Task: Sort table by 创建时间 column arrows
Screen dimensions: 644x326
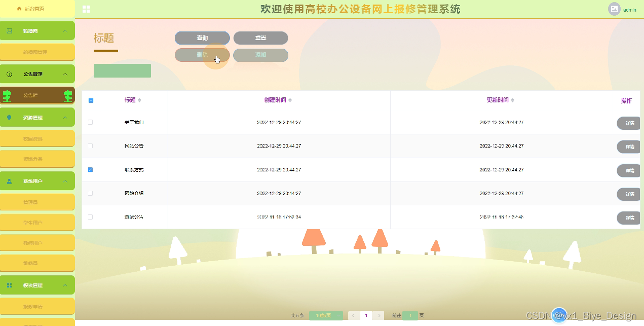Action: pyautogui.click(x=290, y=100)
